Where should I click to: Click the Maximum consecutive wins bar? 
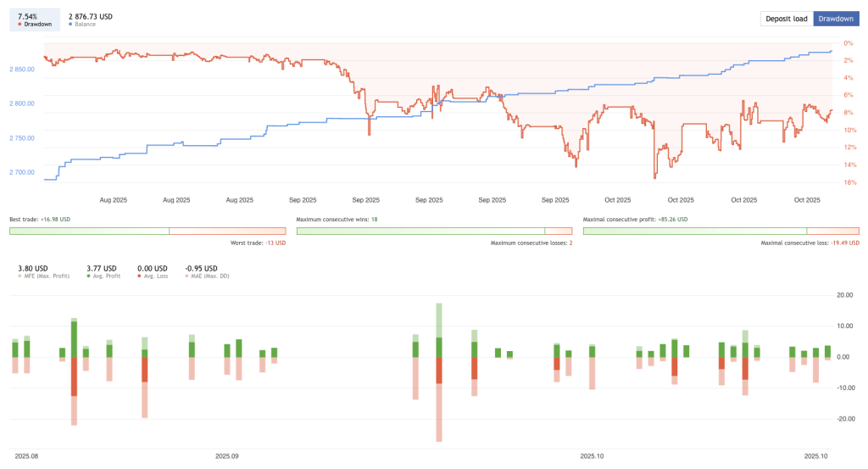tap(420, 231)
